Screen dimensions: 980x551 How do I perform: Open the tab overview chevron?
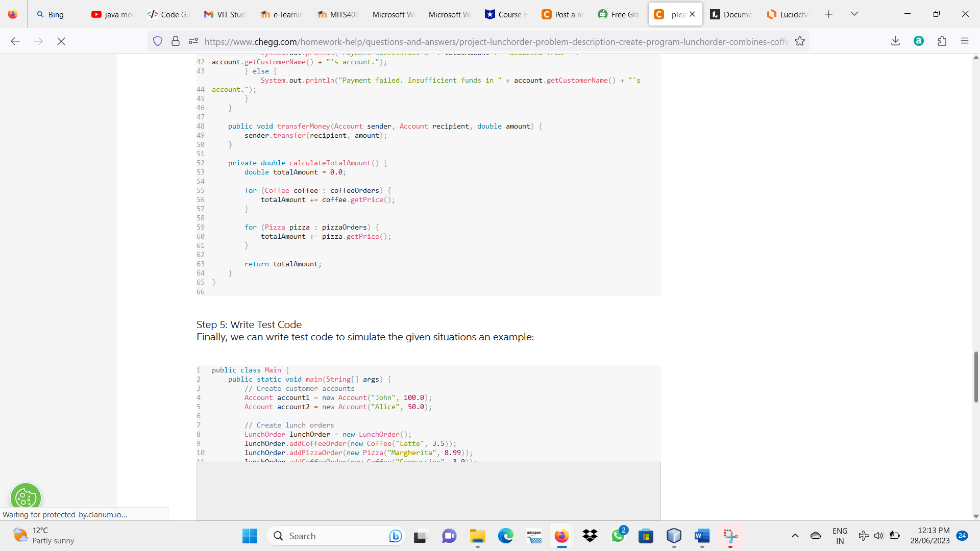(854, 14)
